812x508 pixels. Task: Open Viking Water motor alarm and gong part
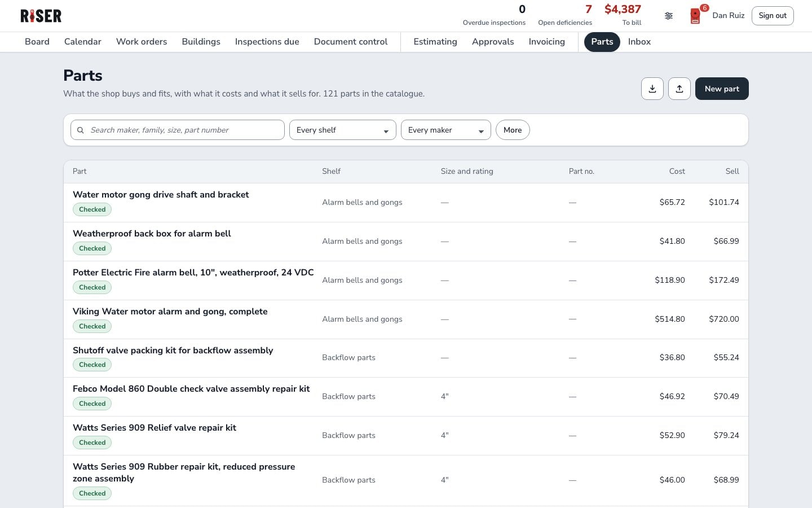coord(170,312)
